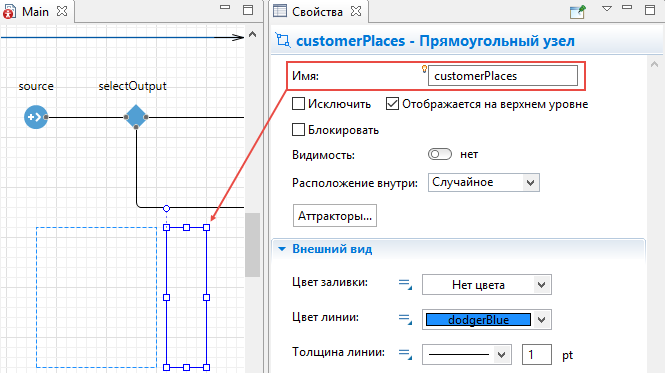Maximize the Main editor panel
Screen dimensions: 665x373
(x=248, y=10)
